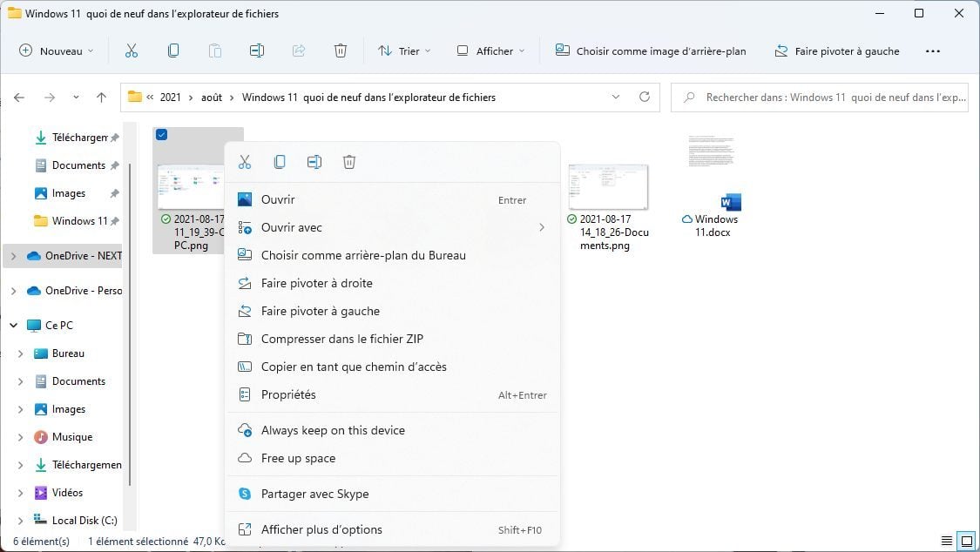Switch to large thumbnails view in status bar

967,541
